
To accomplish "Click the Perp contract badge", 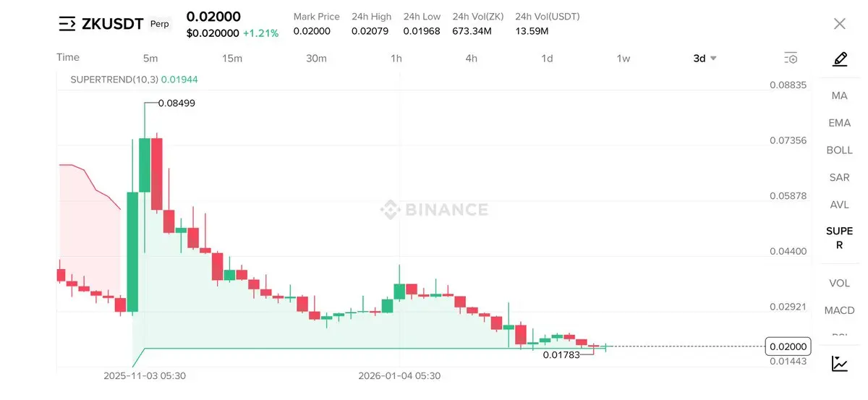I will (160, 24).
